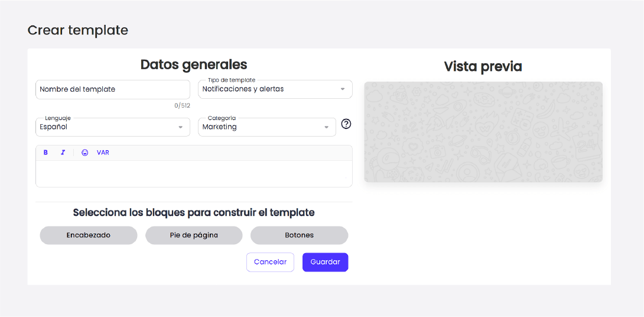Toggle bold formatting in message editor
Screen dimensions: 644x317
pos(45,153)
